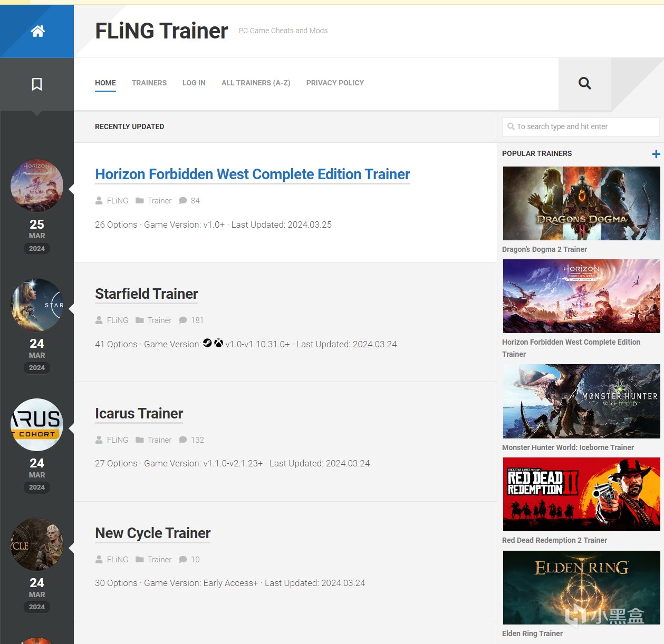Open Red Dead Redemption II thumbnail image
The width and height of the screenshot is (664, 644).
[581, 494]
